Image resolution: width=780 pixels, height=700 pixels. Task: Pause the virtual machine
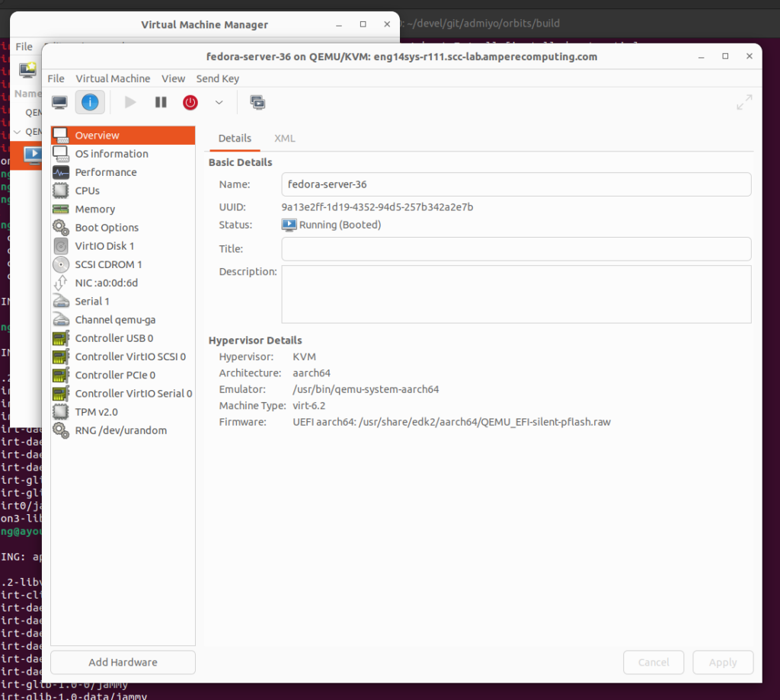tap(161, 103)
